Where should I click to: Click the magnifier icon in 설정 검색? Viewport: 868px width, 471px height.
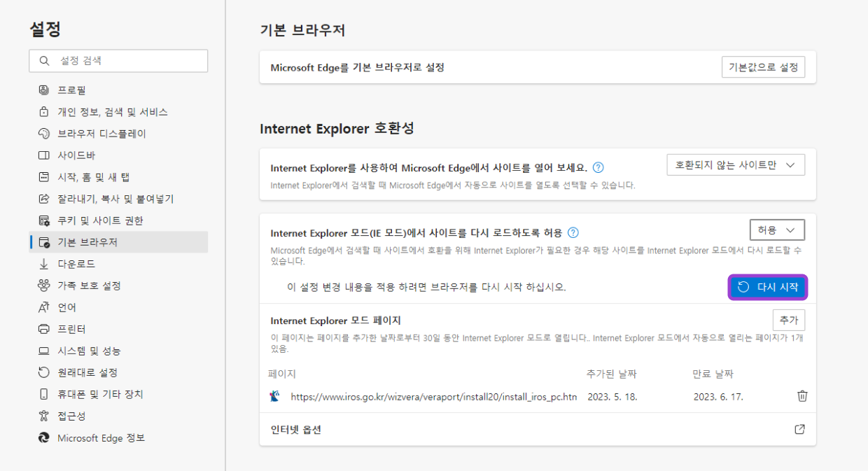(x=44, y=61)
